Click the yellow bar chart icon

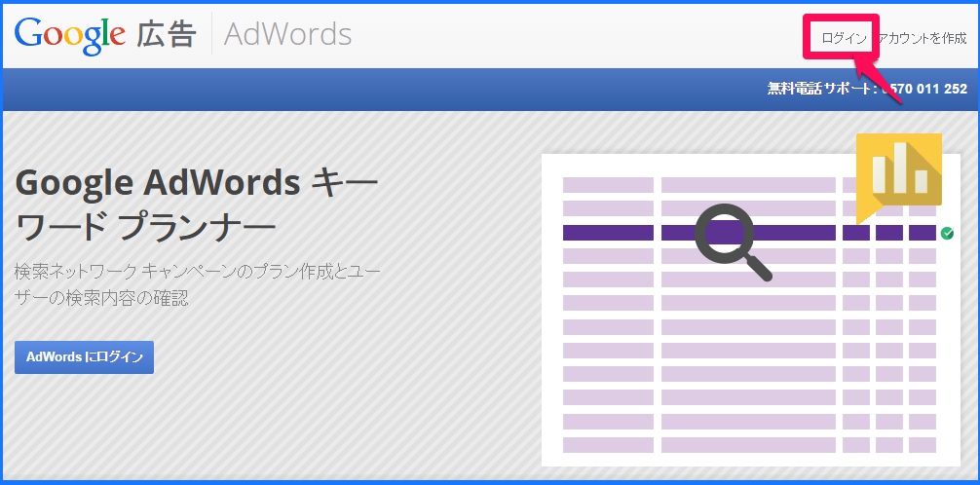click(899, 170)
